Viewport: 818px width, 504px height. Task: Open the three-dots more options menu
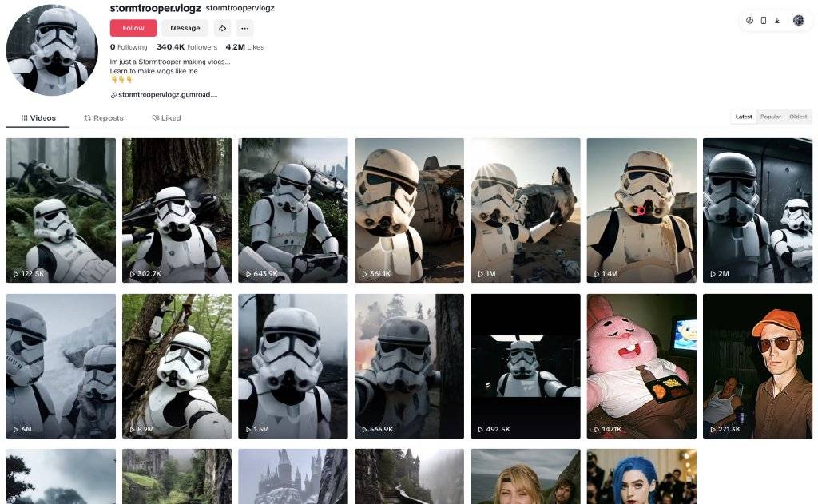(x=244, y=28)
